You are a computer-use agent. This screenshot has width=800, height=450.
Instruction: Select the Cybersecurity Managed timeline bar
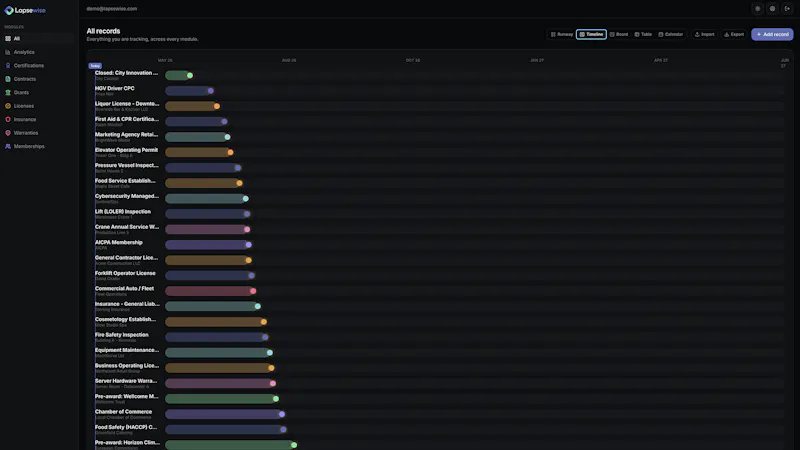click(207, 198)
